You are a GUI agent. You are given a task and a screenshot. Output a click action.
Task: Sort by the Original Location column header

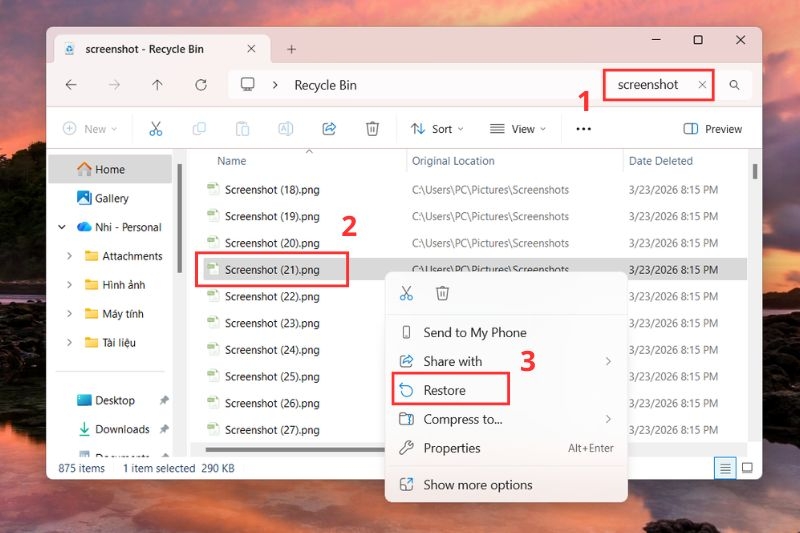coord(453,161)
